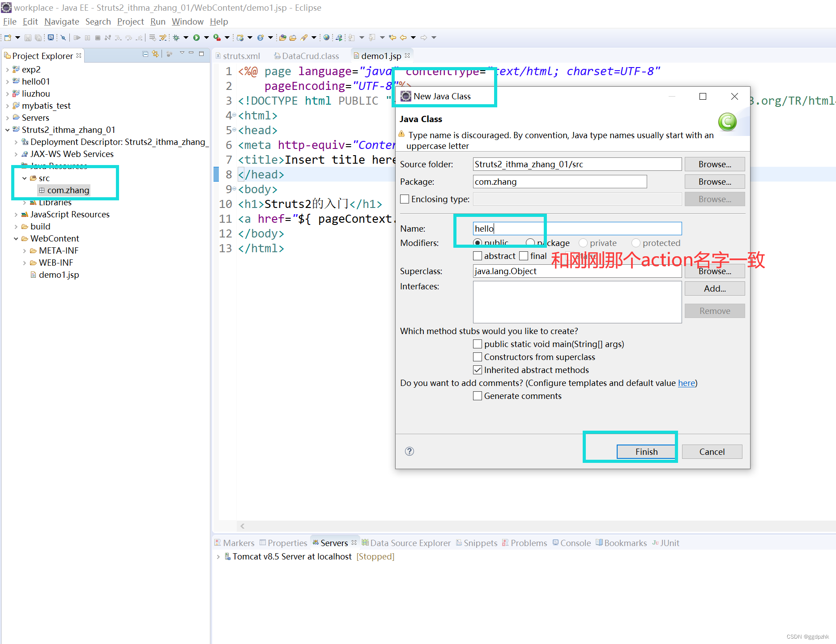Close the Project Explorer view
Image resolution: width=836 pixels, height=644 pixels.
[79, 55]
